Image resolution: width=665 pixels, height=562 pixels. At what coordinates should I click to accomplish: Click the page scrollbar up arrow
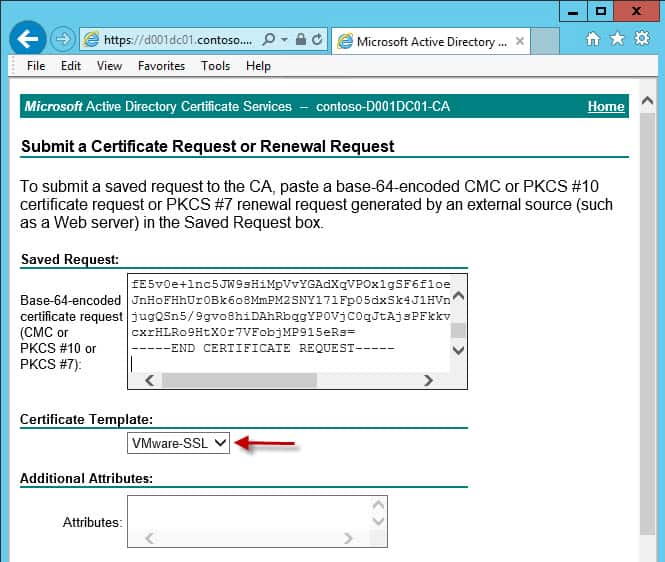[647, 102]
